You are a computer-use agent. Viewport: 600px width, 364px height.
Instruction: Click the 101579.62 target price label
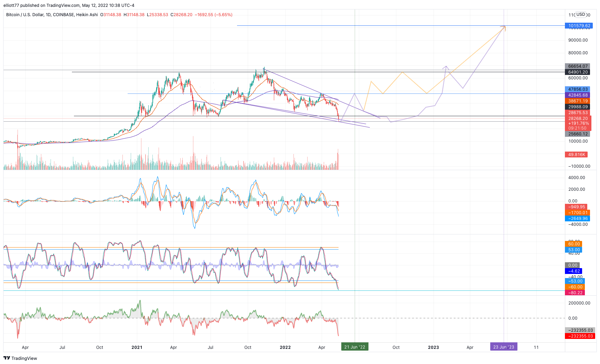[x=579, y=25]
